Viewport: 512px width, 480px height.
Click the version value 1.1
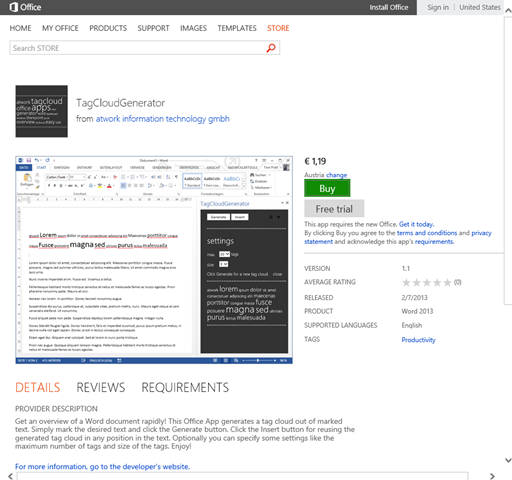tap(406, 269)
